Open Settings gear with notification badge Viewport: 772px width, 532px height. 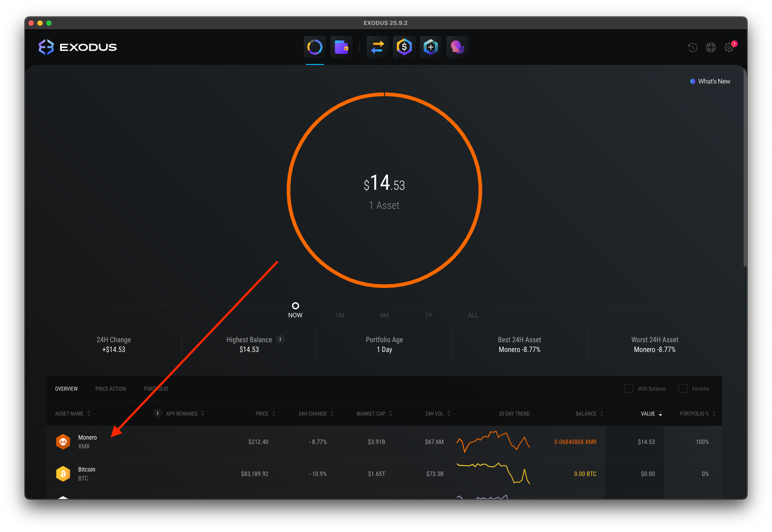click(x=729, y=48)
